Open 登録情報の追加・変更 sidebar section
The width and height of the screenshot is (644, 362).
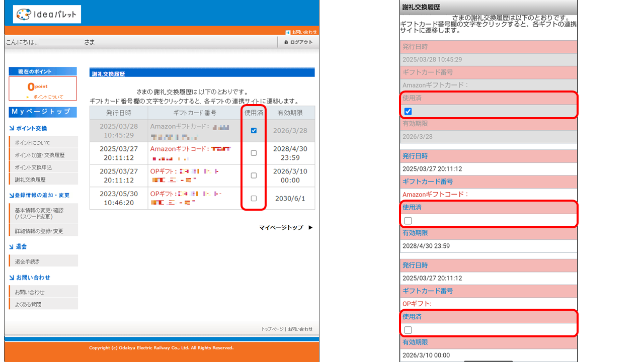click(42, 195)
